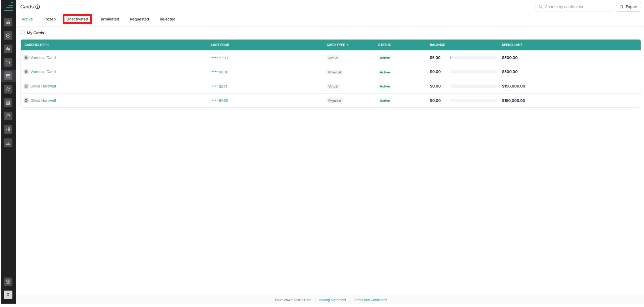Switch to the Frozen tab
This screenshot has height=307, width=644.
click(x=49, y=19)
